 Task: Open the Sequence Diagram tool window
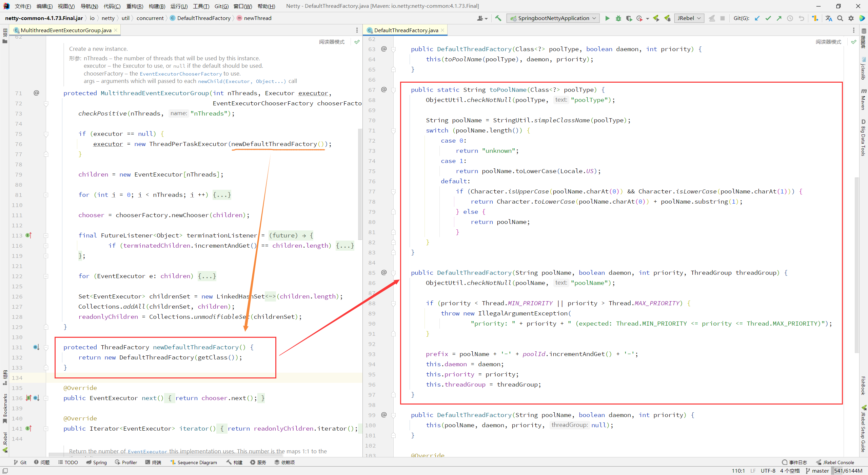pyautogui.click(x=193, y=462)
